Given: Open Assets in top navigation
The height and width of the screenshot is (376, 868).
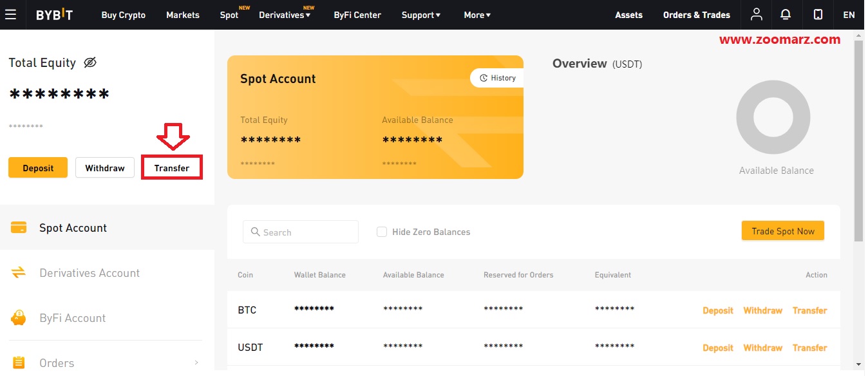Looking at the screenshot, I should pyautogui.click(x=628, y=15).
